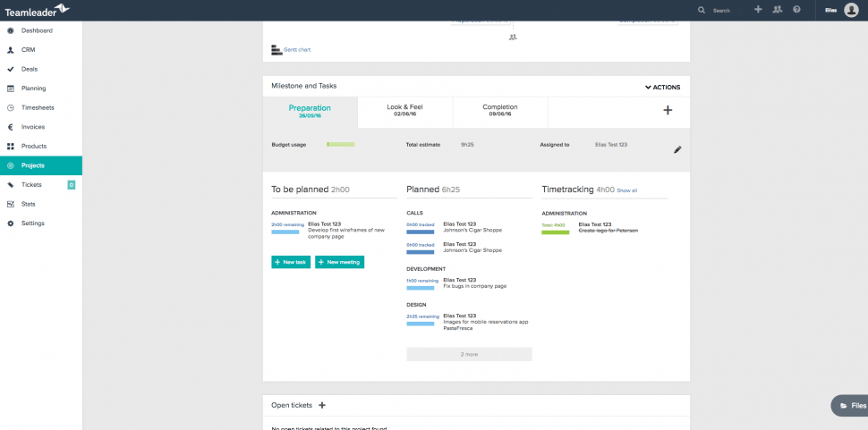Click the Gantt chart bars icon

(277, 50)
